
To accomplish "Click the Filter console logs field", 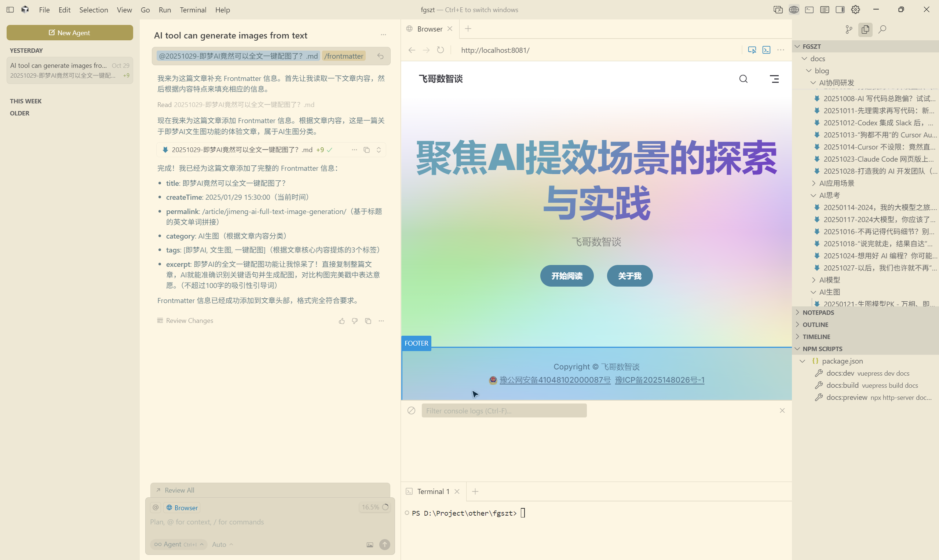I will tap(504, 410).
